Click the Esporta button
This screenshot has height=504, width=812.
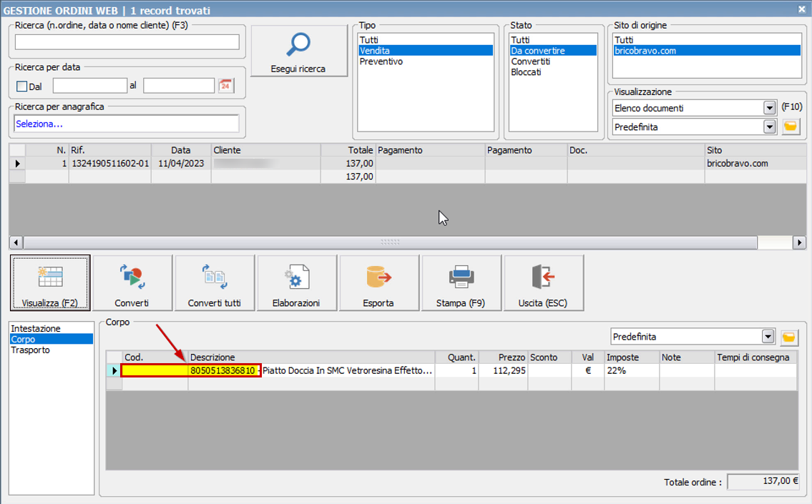(378, 282)
